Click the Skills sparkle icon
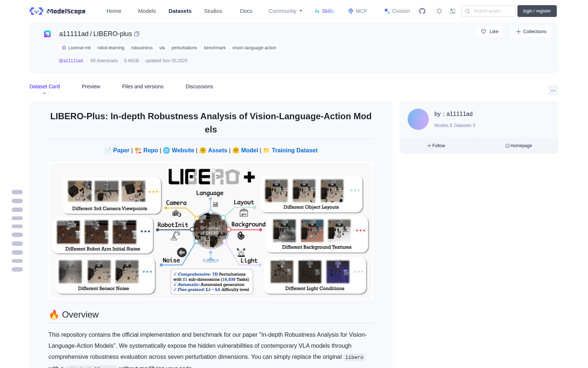This screenshot has height=368, width=588. (317, 11)
